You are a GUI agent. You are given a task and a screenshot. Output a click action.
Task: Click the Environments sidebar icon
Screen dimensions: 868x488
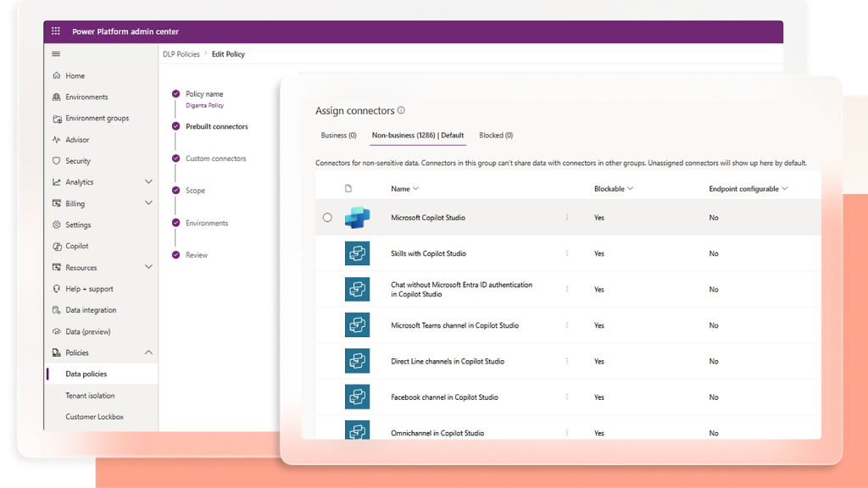(57, 97)
